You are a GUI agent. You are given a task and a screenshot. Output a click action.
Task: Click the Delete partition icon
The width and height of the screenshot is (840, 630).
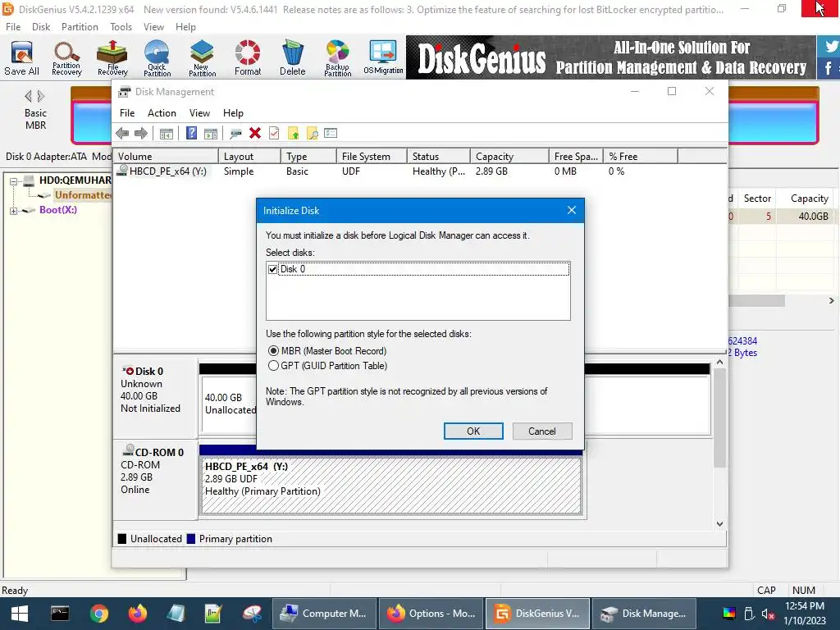pyautogui.click(x=293, y=58)
